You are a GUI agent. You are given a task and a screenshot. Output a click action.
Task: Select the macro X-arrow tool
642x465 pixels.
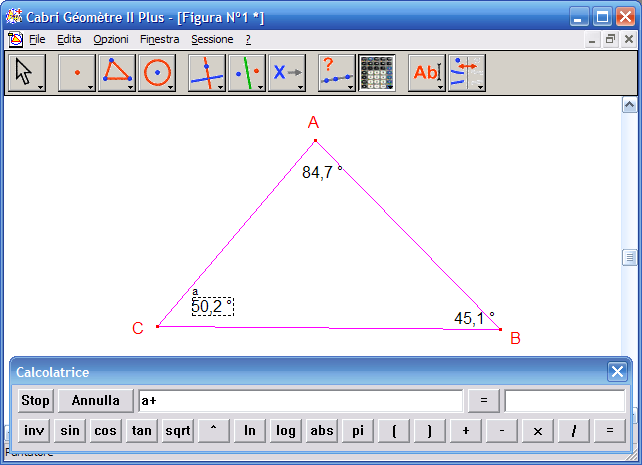pos(287,73)
